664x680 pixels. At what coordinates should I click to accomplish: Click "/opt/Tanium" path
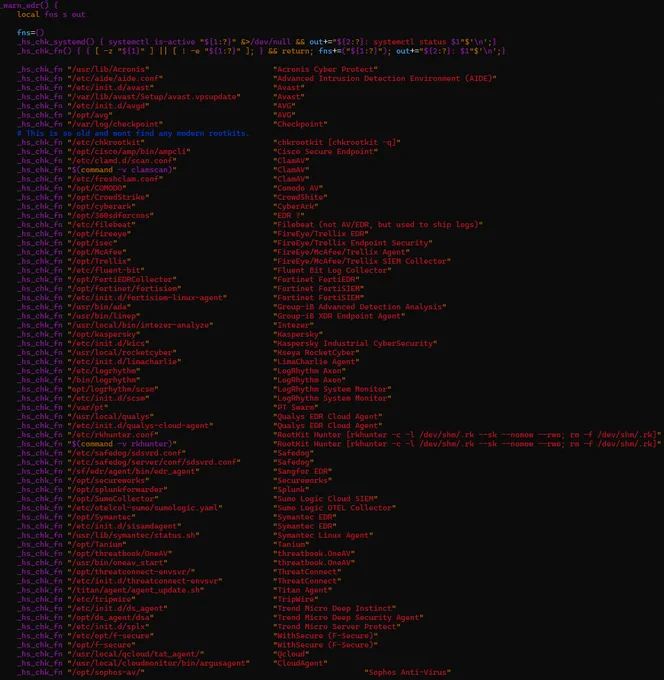(x=97, y=544)
